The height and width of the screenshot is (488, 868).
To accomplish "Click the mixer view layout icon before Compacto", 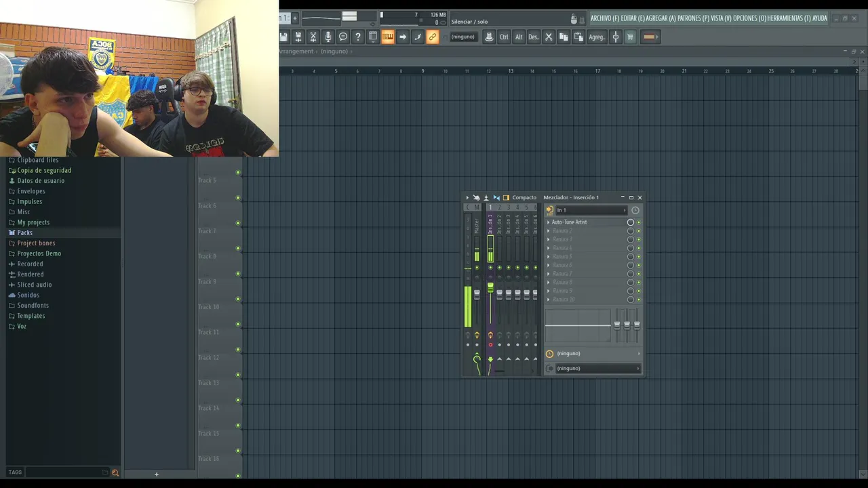I will click(x=506, y=197).
